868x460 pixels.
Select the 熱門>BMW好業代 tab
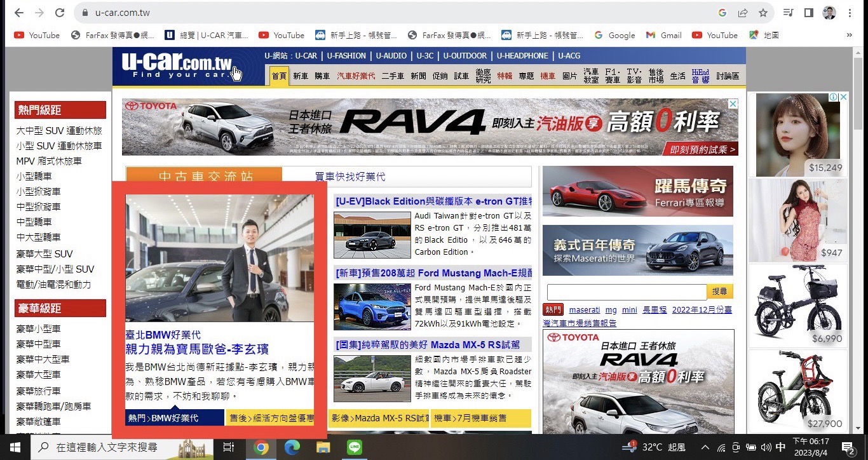pyautogui.click(x=175, y=418)
